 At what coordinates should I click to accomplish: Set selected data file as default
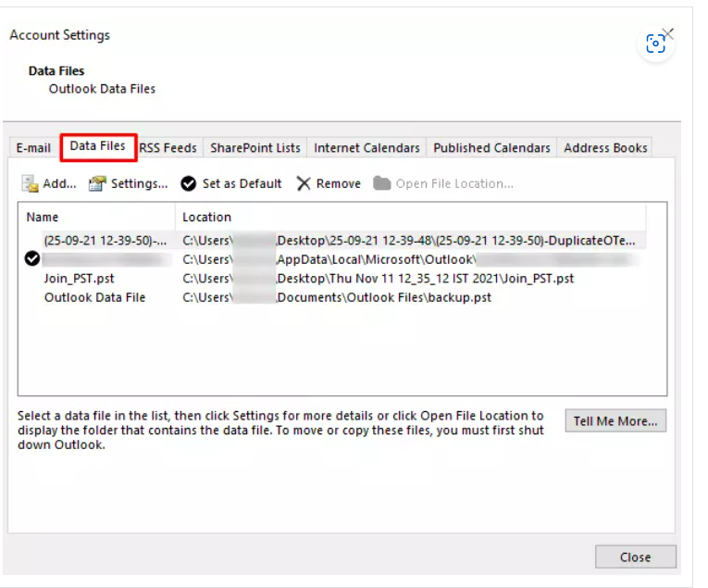click(230, 183)
